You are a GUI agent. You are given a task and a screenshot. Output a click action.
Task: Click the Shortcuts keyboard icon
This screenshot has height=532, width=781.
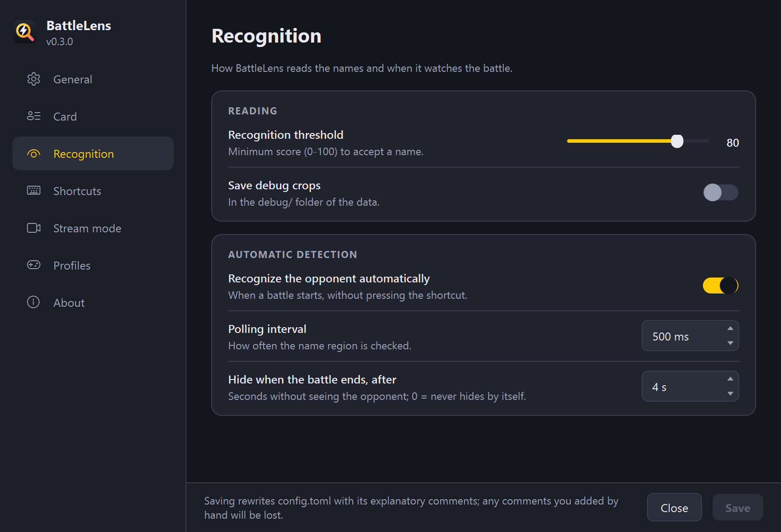click(34, 191)
